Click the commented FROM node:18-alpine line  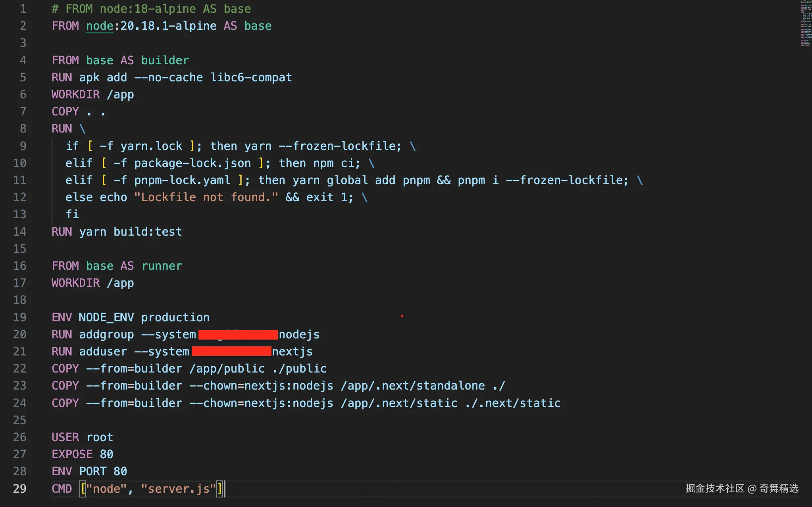pos(151,9)
